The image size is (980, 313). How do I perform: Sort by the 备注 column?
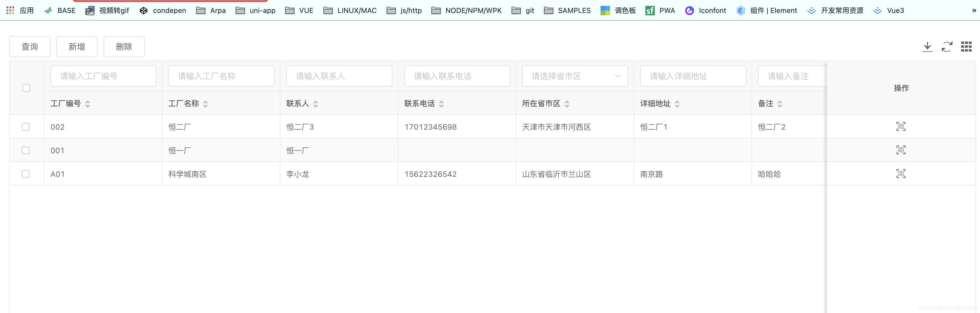coord(780,104)
